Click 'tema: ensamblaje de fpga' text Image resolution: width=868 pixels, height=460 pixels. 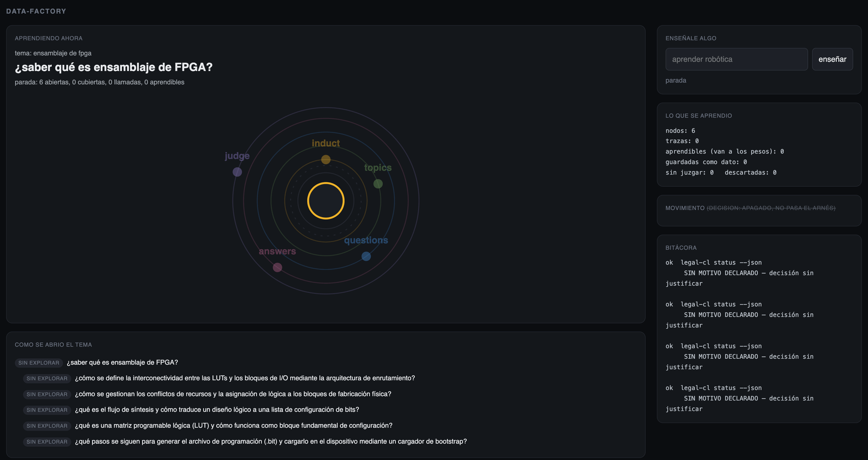click(x=53, y=53)
